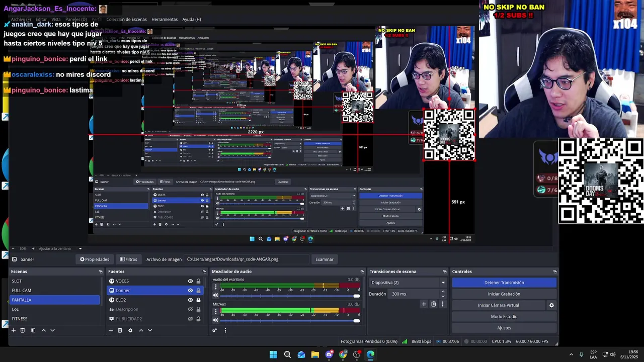This screenshot has width=644, height=362.
Task: Click Iniciar Grabación button
Action: pyautogui.click(x=504, y=294)
